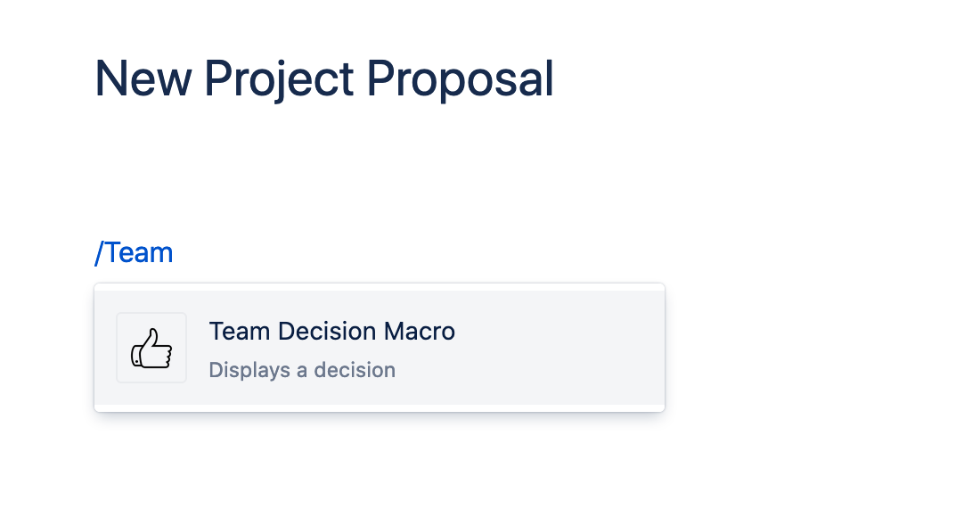Viewport: 980px width, 526px height.
Task: Click the word 'decision' in grey subtitle
Action: click(355, 370)
